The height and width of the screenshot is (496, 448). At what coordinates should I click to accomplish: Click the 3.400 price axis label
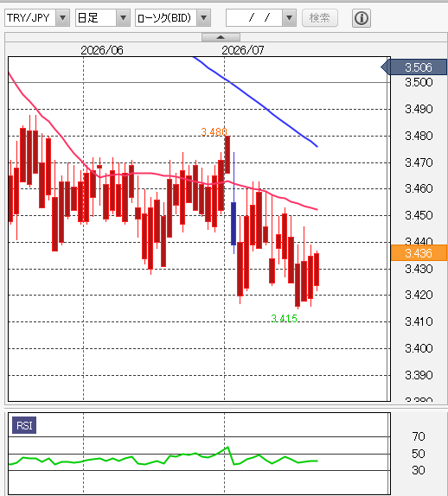[x=419, y=348]
